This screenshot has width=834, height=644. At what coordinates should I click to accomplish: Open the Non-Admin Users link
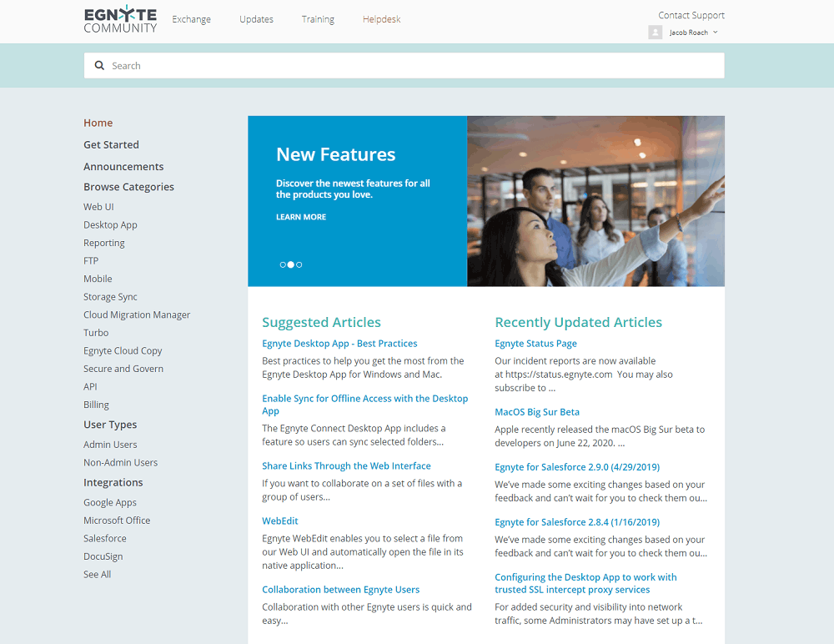point(121,462)
